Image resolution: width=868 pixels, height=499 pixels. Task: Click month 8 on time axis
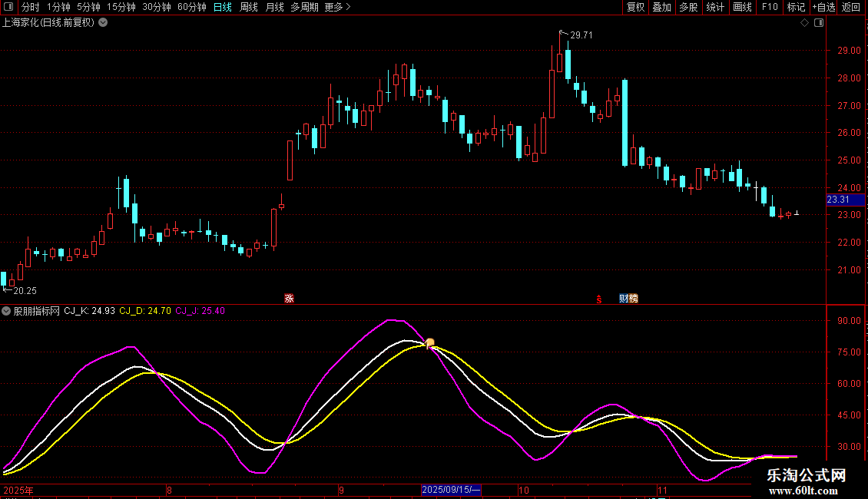pos(170,490)
